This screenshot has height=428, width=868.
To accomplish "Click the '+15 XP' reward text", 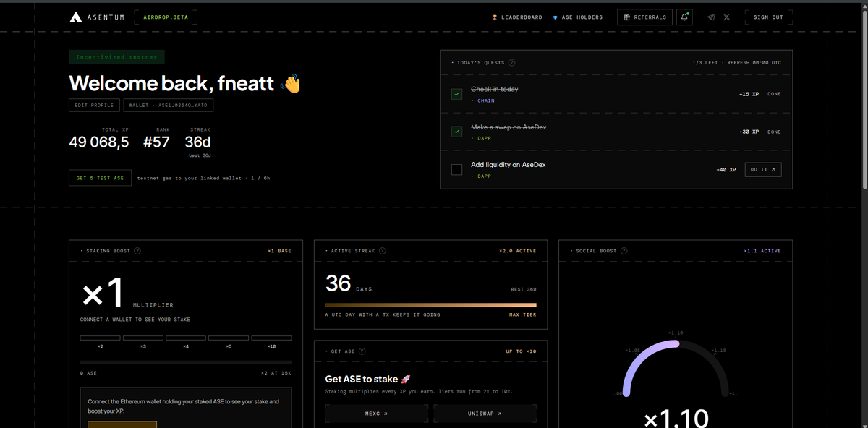I will click(x=749, y=94).
